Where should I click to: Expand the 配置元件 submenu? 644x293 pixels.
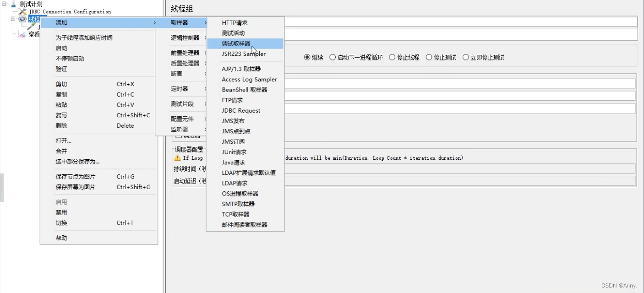click(x=181, y=119)
